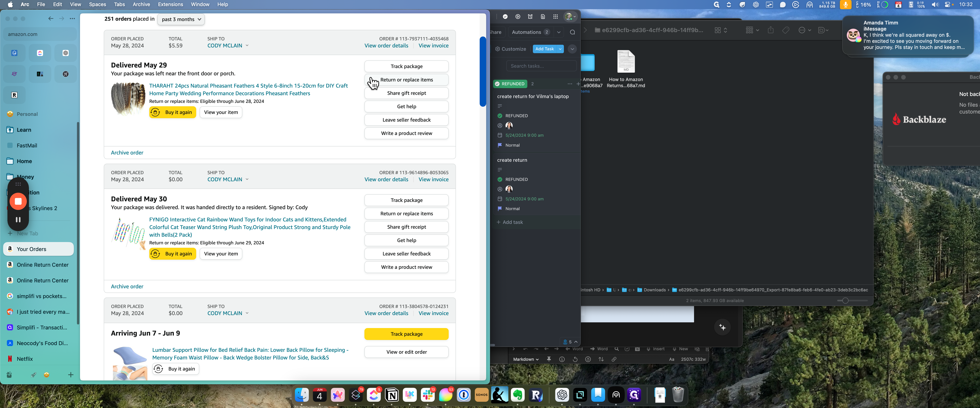Open Automations dropdown chevron

pyautogui.click(x=559, y=32)
